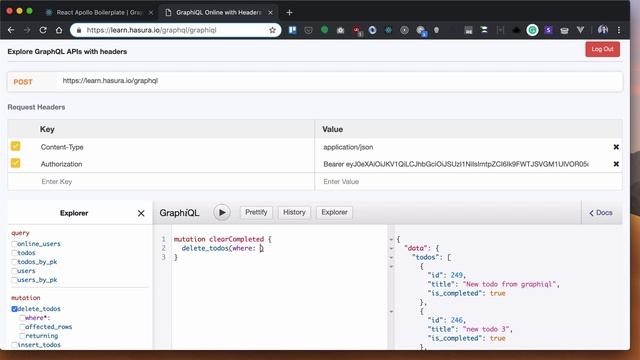This screenshot has width=640, height=360.
Task: Bookmark this page with the star icon
Action: [272, 30]
